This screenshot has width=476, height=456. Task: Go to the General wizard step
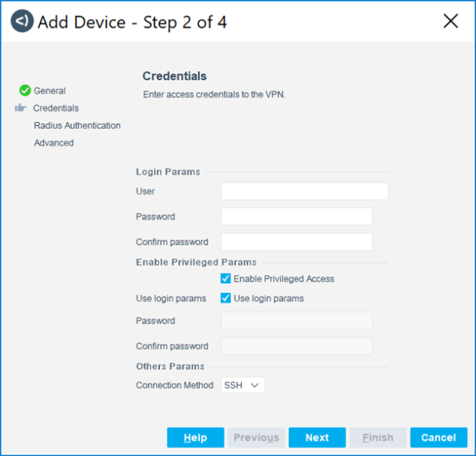pyautogui.click(x=50, y=91)
